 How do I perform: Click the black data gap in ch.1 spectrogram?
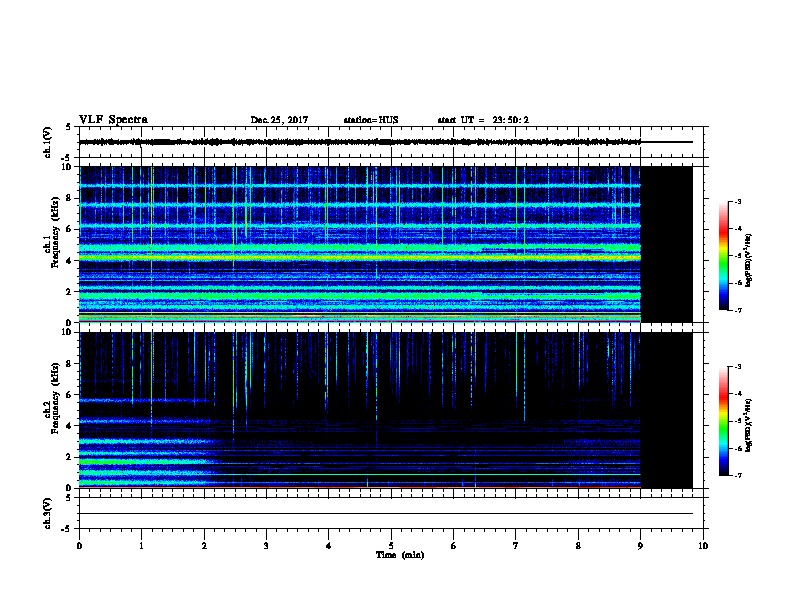coord(666,244)
